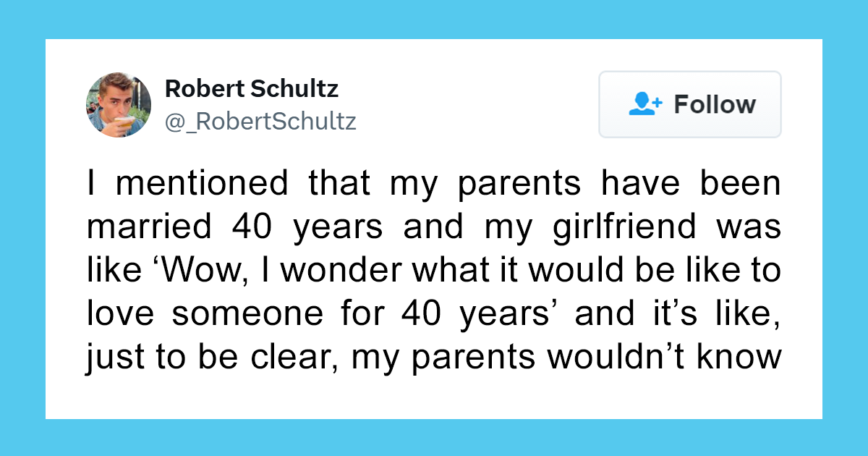Open Robert Schultz's profile picture
This screenshot has width=868, height=456.
119,104
